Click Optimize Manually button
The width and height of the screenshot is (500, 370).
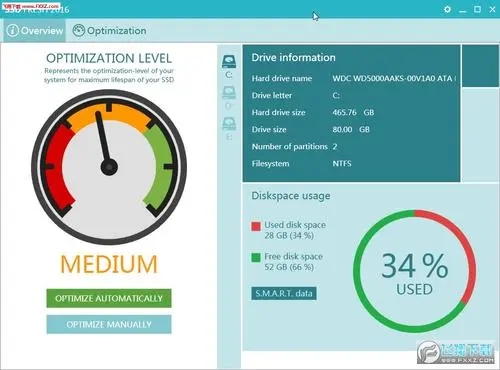[109, 324]
